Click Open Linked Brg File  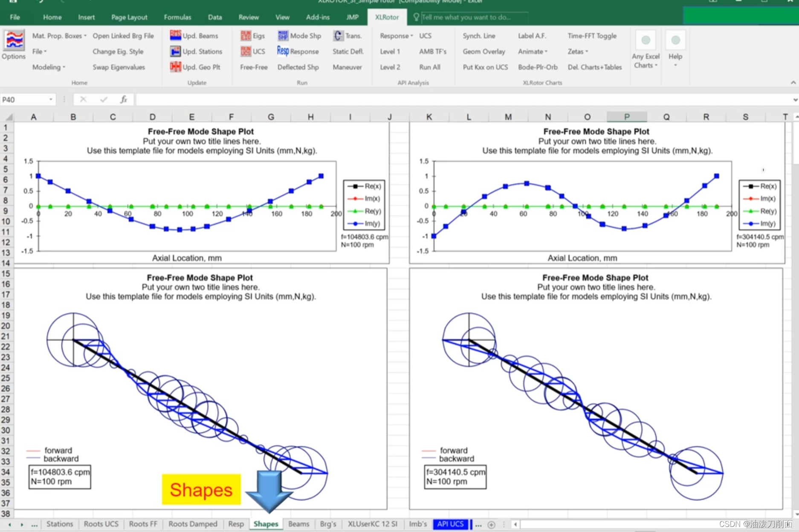[123, 36]
